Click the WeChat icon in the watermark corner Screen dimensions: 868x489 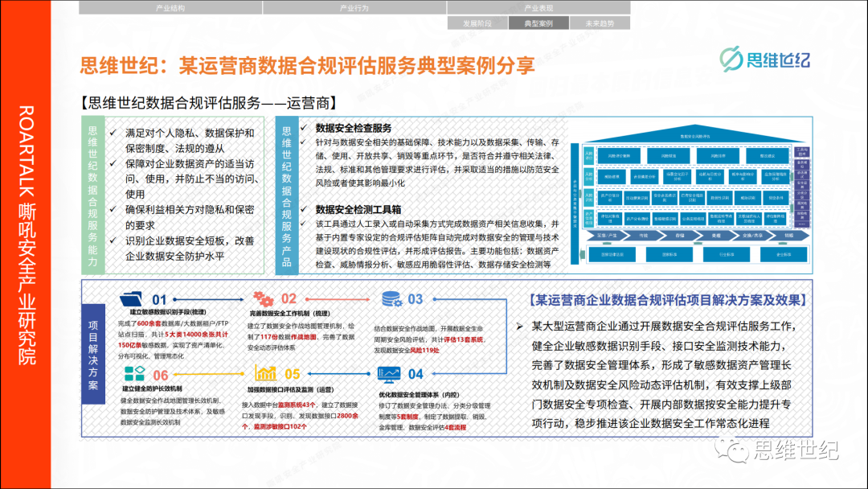[x=731, y=449]
